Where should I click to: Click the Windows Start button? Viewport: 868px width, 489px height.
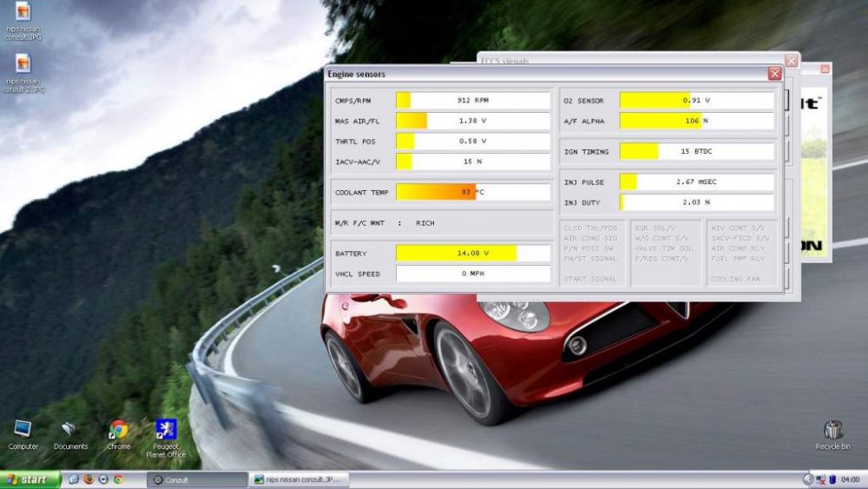(30, 479)
